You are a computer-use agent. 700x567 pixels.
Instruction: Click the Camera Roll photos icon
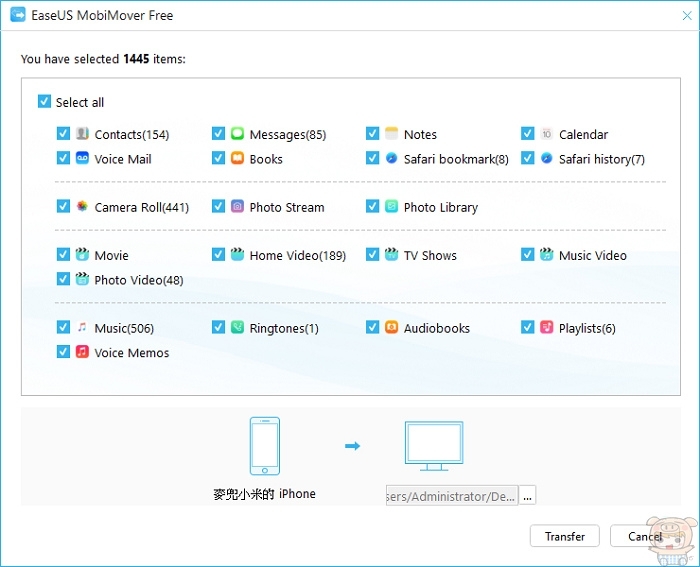pyautogui.click(x=82, y=207)
